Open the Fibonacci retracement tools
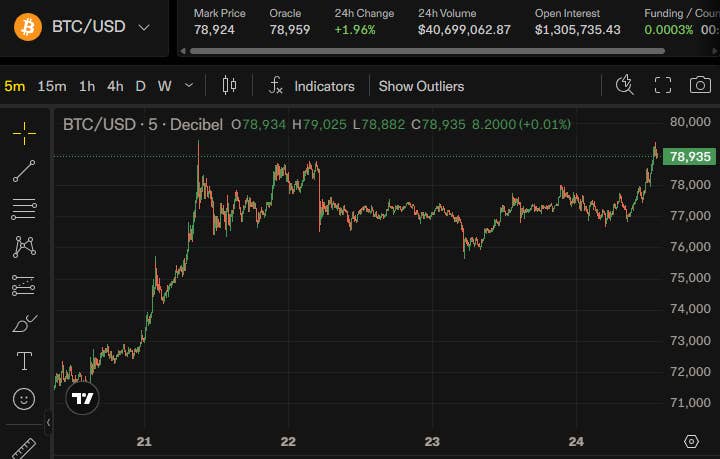The width and height of the screenshot is (720, 459). 24,209
